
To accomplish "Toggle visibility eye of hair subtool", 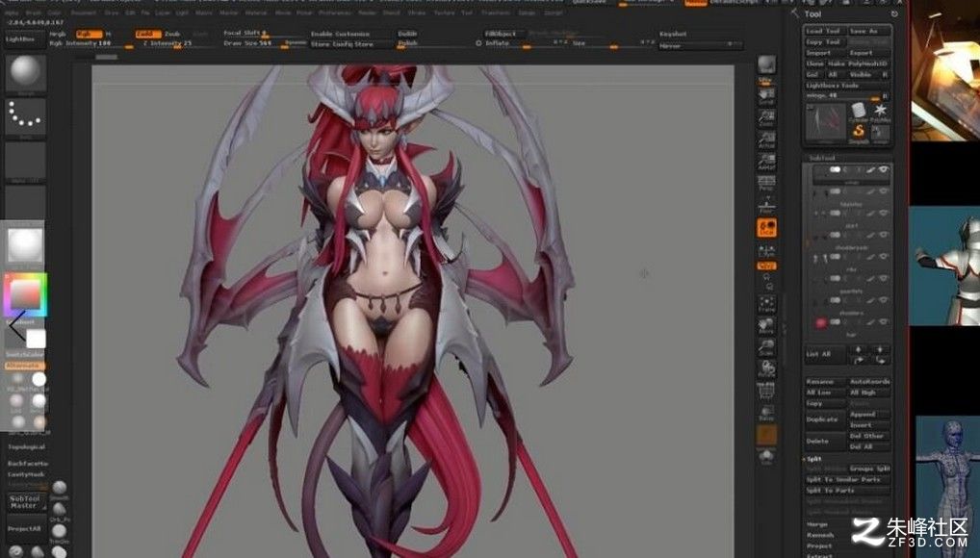I will point(883,322).
